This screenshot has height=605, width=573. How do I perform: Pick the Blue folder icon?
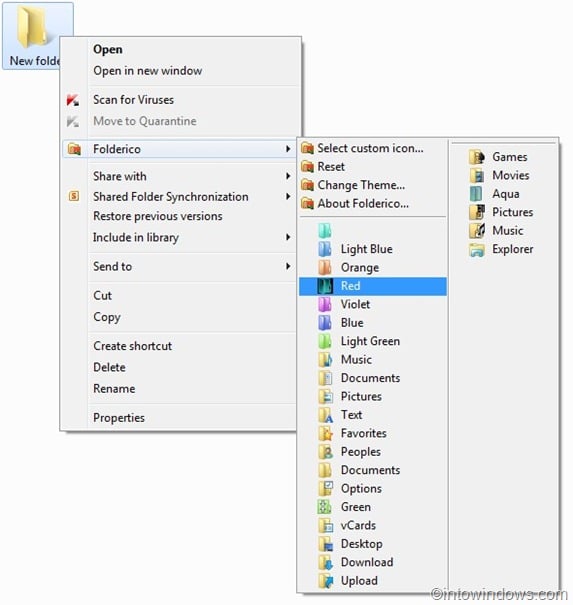pos(325,323)
